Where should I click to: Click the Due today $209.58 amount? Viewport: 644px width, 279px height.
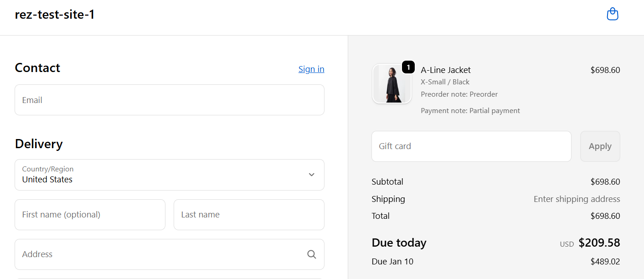[x=599, y=243]
